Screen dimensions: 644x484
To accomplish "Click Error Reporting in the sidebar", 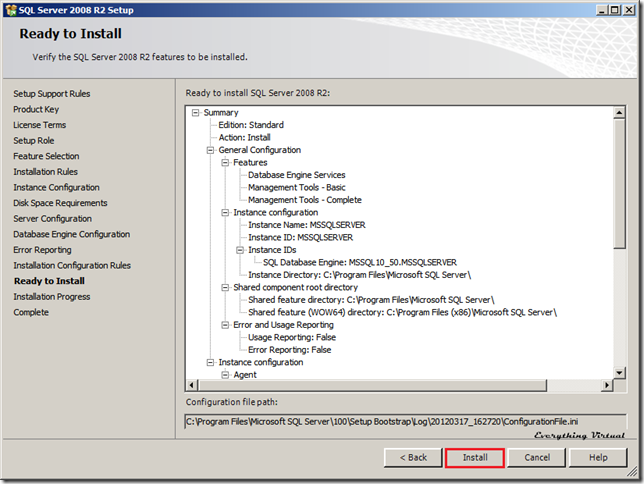I will (x=42, y=250).
